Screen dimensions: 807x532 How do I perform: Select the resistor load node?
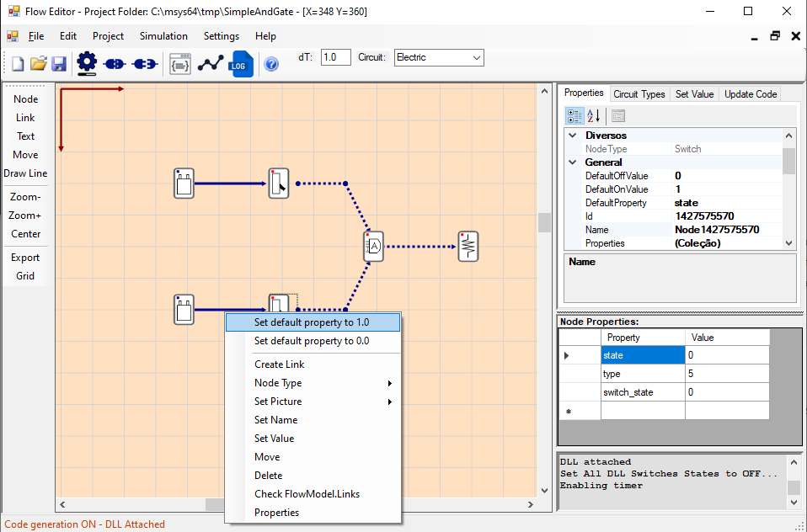(468, 247)
